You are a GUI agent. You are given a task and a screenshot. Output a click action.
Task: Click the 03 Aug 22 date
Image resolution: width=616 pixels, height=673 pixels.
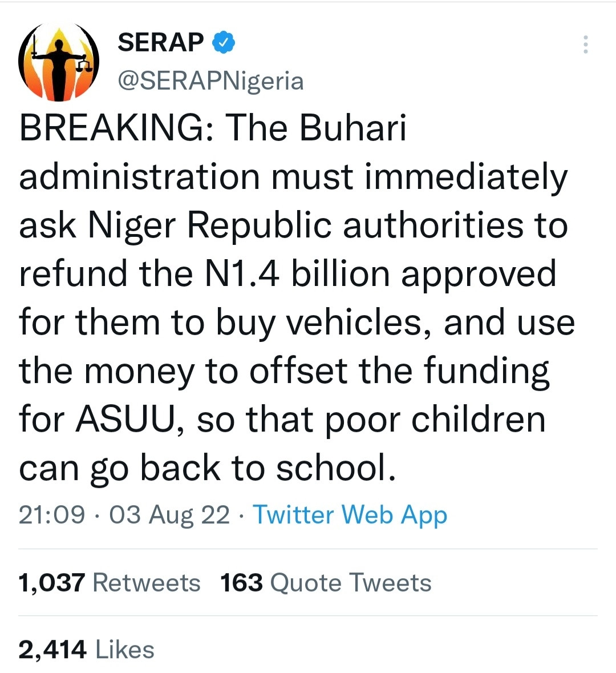click(169, 514)
